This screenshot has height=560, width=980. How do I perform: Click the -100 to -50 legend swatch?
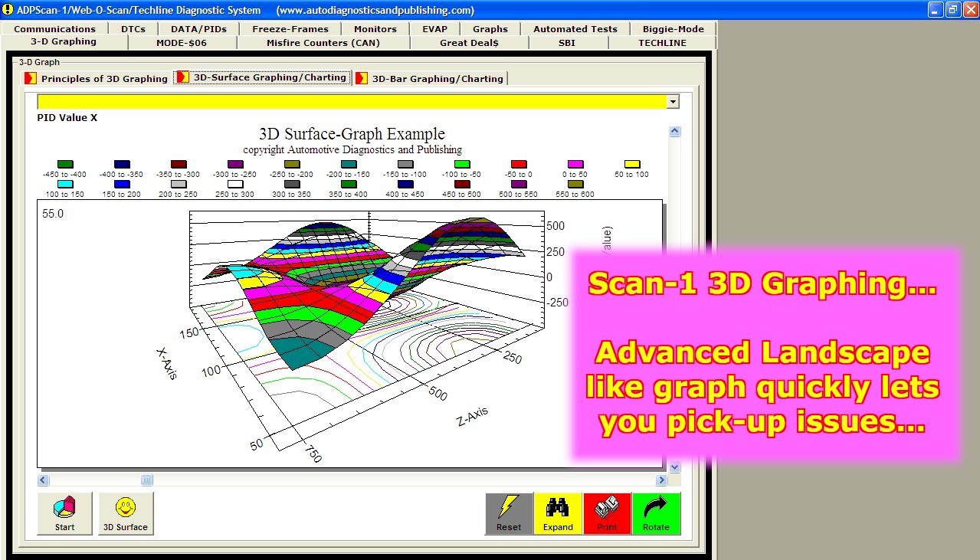pos(462,164)
